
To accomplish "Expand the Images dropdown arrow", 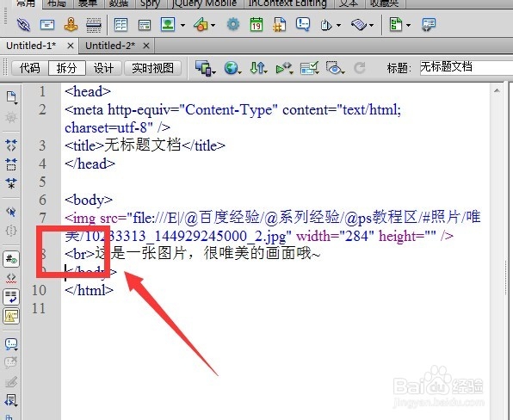I will pyautogui.click(x=182, y=25).
